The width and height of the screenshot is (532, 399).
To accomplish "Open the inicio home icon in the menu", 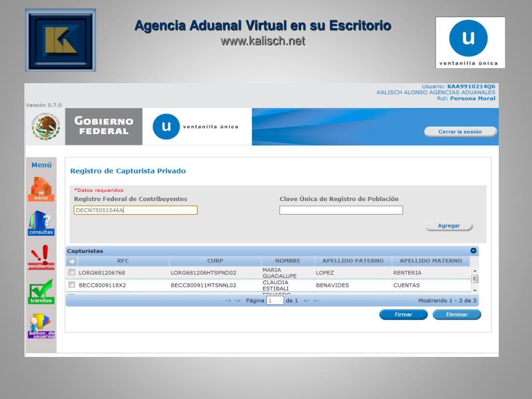I will pos(41,189).
